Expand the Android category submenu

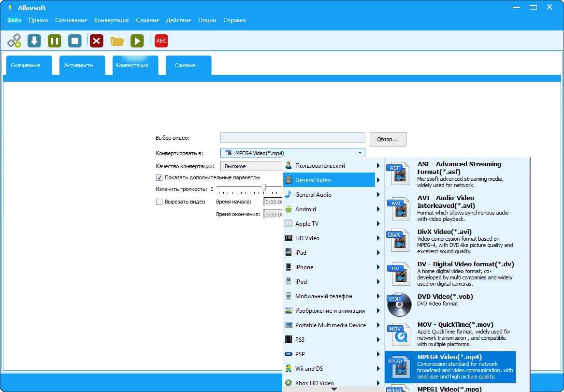329,209
